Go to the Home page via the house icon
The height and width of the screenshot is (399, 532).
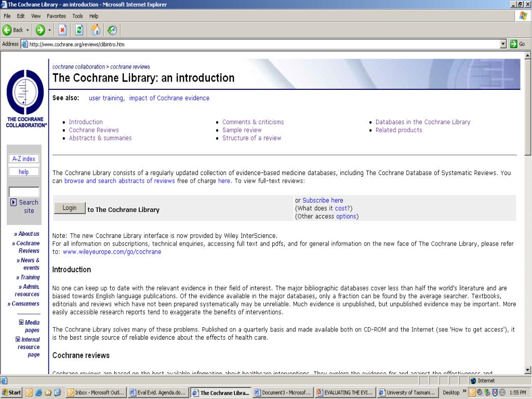pos(96,30)
